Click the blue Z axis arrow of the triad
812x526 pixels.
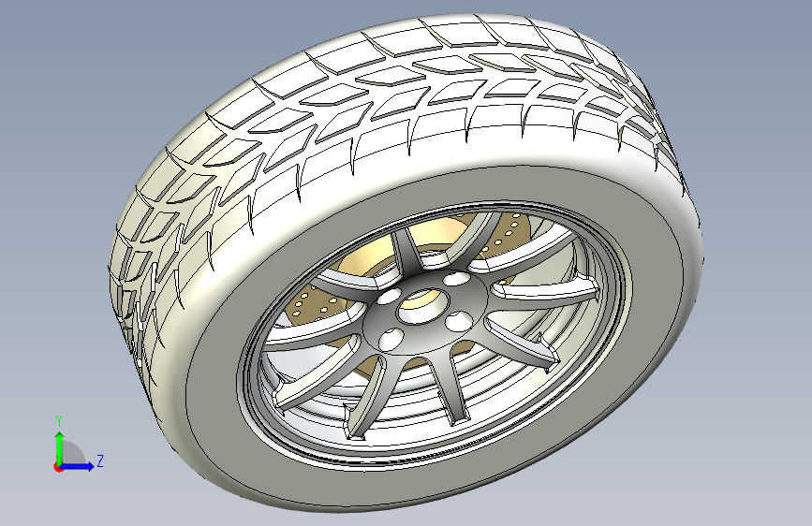(78, 466)
